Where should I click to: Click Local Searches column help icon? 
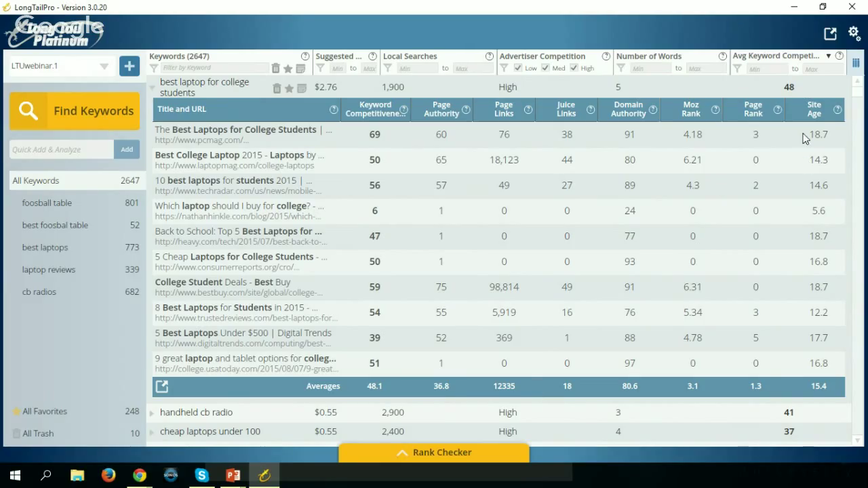(490, 56)
